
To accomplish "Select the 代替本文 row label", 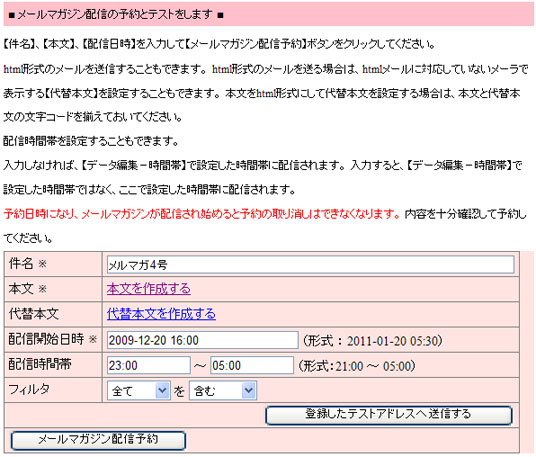I will (34, 314).
